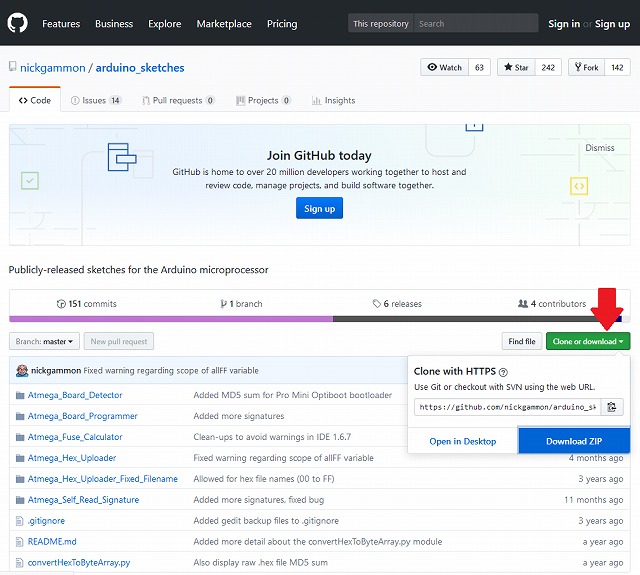Click the convertHexToByteArray.py file icon
This screenshot has width=640, height=575.
point(19,563)
